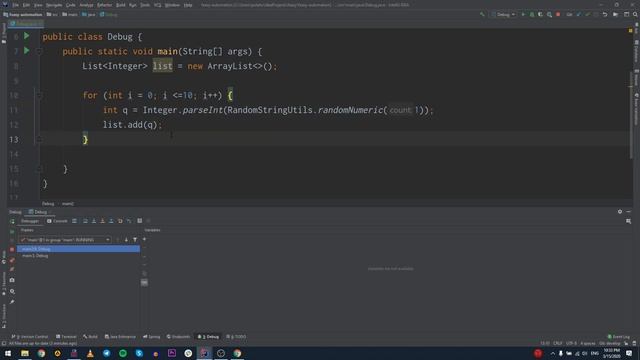The image size is (640, 360).
Task: Hide the debug tool window with minimize dash
Action: click(629, 211)
